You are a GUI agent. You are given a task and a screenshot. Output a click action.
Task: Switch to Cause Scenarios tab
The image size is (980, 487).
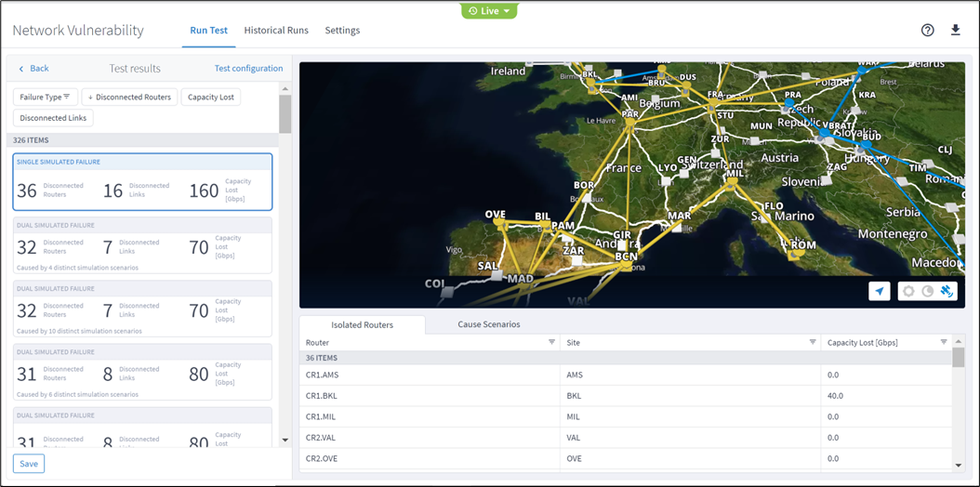click(489, 324)
